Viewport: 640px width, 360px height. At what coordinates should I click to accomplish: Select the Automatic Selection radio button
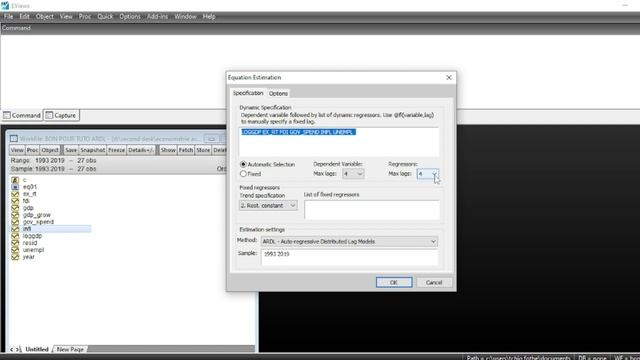(243, 164)
